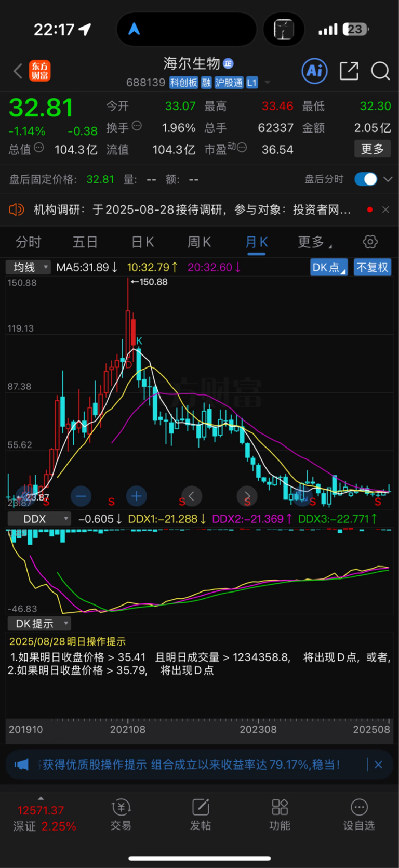Open chart settings gear icon
Viewport: 399px width, 868px height.
pyautogui.click(x=370, y=242)
